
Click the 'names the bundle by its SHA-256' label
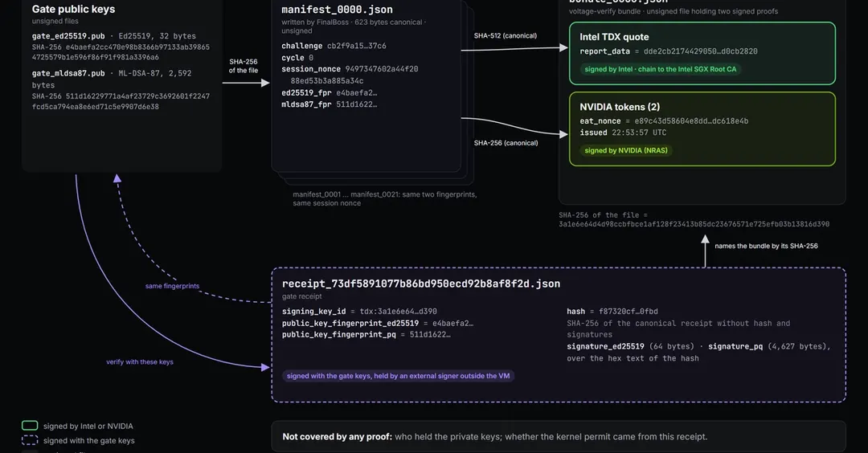tap(766, 246)
